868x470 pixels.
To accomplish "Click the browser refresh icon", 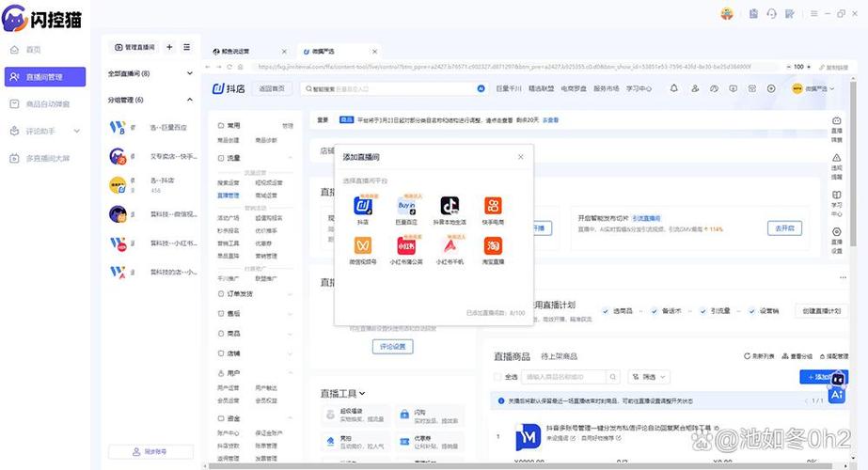I will click(x=229, y=67).
